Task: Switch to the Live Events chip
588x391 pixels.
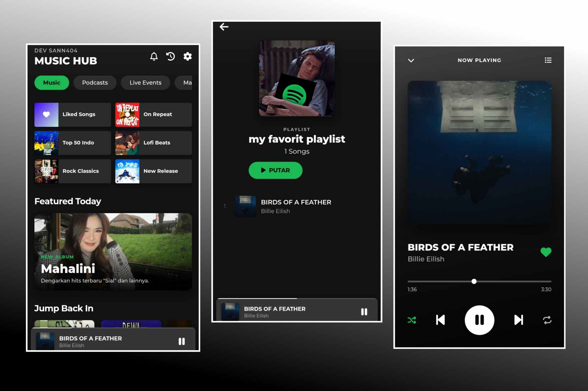Action: [x=145, y=83]
